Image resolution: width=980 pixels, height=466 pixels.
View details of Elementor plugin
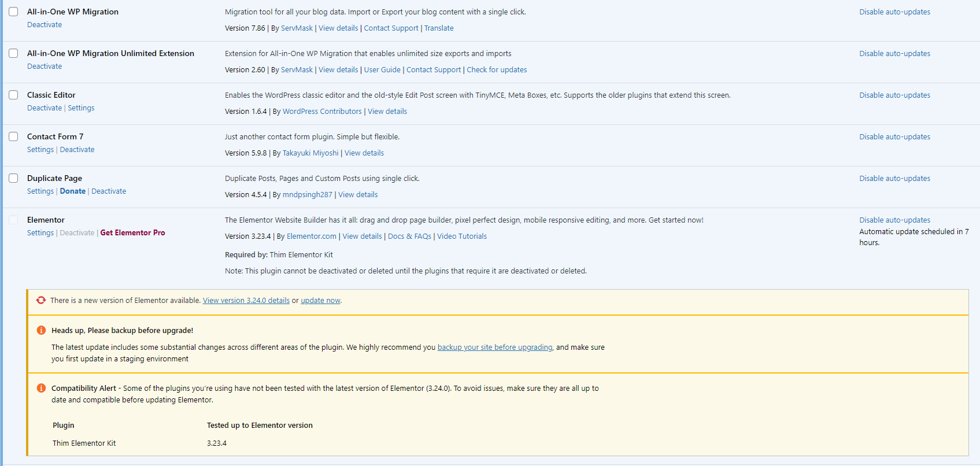(362, 236)
